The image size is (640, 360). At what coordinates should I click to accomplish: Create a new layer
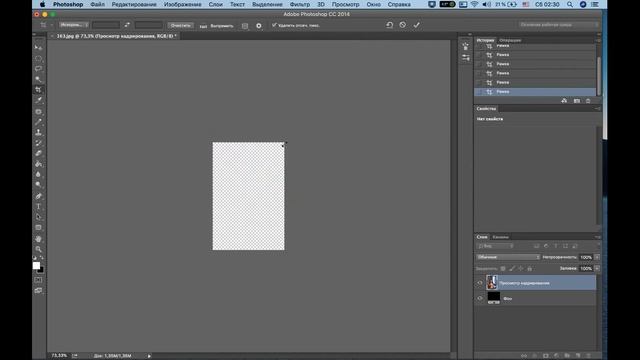click(x=578, y=356)
